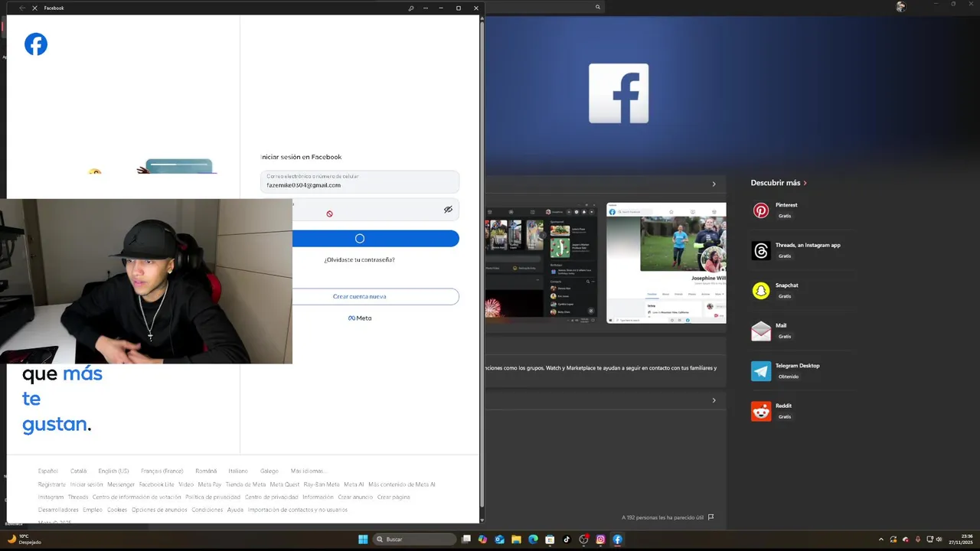Screen dimensions: 980x551
Task: Select Italiano language link
Action: pyautogui.click(x=238, y=471)
